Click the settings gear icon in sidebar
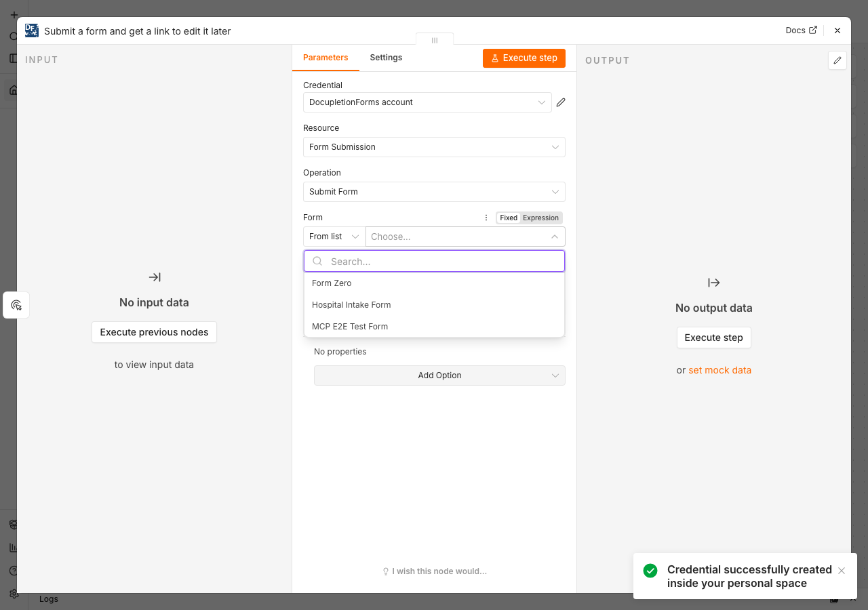868x610 pixels. point(14,594)
